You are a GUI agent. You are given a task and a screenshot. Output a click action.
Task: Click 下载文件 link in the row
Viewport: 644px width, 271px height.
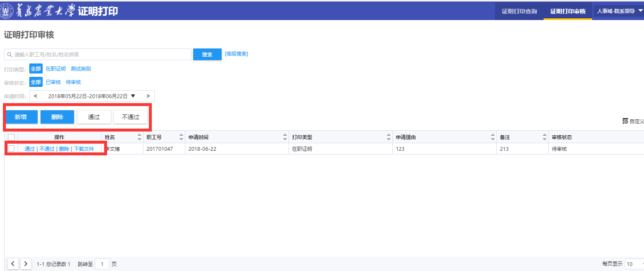point(84,149)
